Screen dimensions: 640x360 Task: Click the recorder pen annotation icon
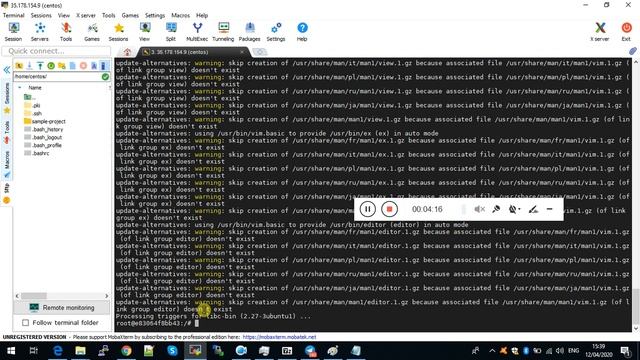533,209
